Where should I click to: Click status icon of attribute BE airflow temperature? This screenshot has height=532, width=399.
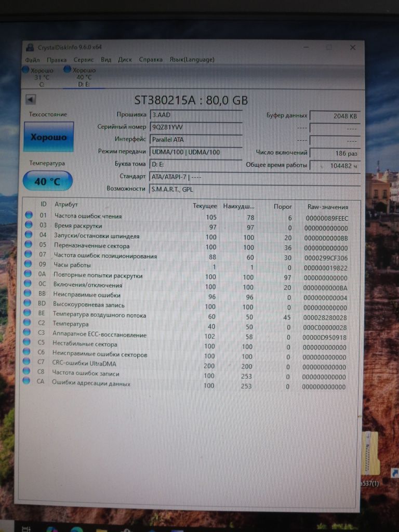27,313
